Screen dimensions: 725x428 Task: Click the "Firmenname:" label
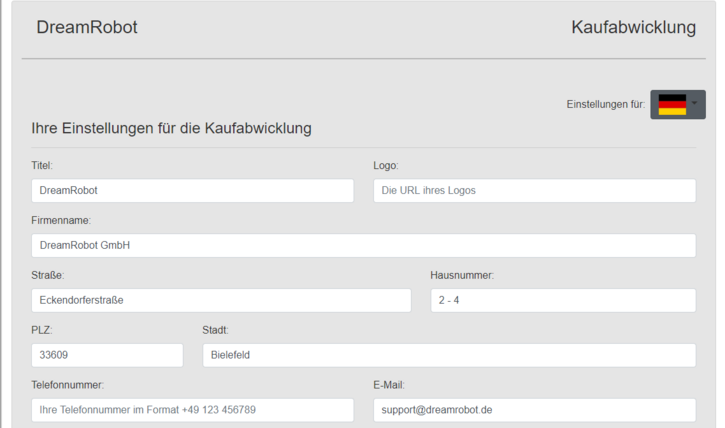tap(61, 220)
